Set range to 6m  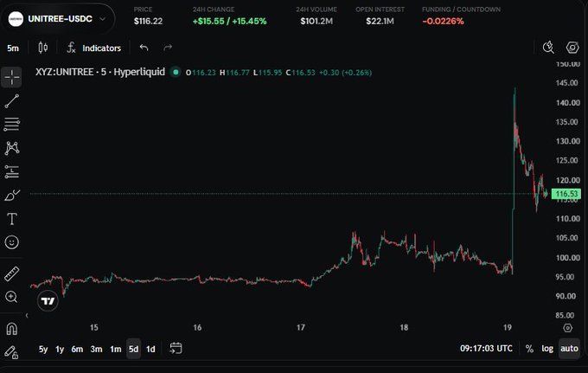pyautogui.click(x=77, y=349)
